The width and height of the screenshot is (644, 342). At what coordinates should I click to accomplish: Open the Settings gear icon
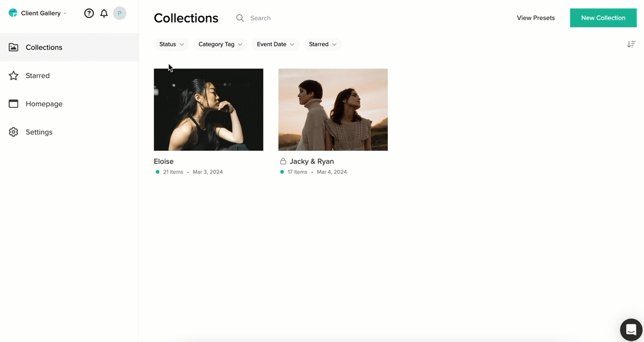point(13,132)
